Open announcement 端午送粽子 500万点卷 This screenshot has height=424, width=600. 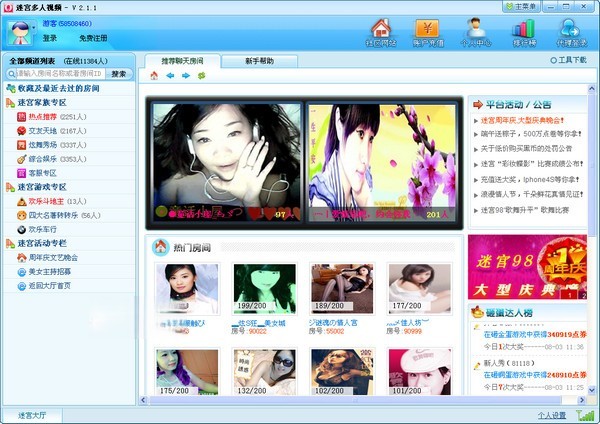click(x=531, y=134)
